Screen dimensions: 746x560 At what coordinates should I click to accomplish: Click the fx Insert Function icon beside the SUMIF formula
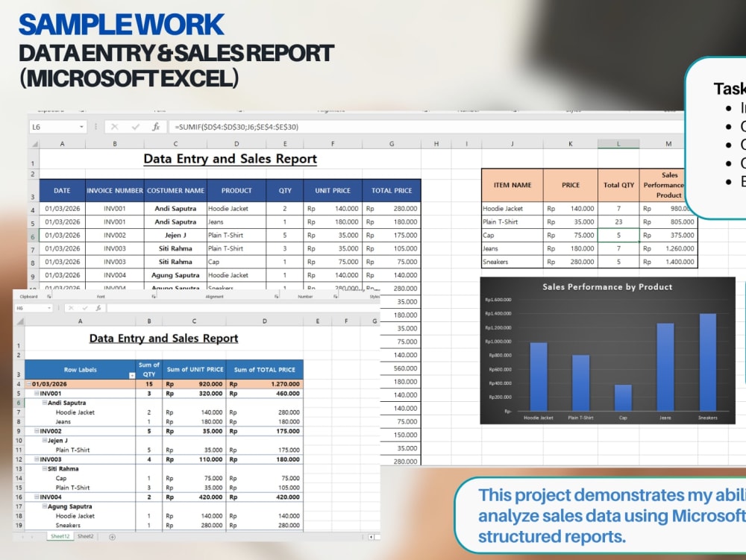point(156,127)
